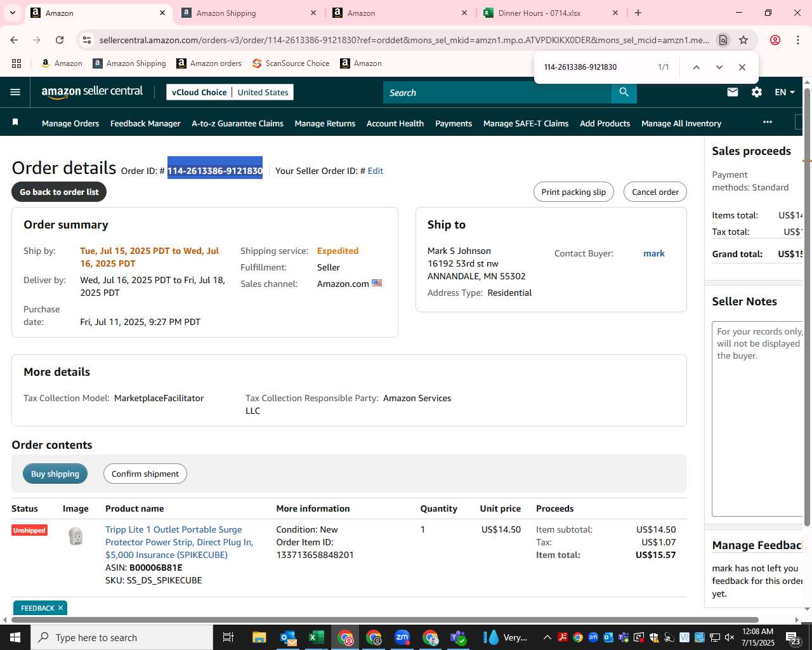The image size is (812, 650).
Task: Dismiss the FEEDBACK tab with X
Action: (x=60, y=608)
